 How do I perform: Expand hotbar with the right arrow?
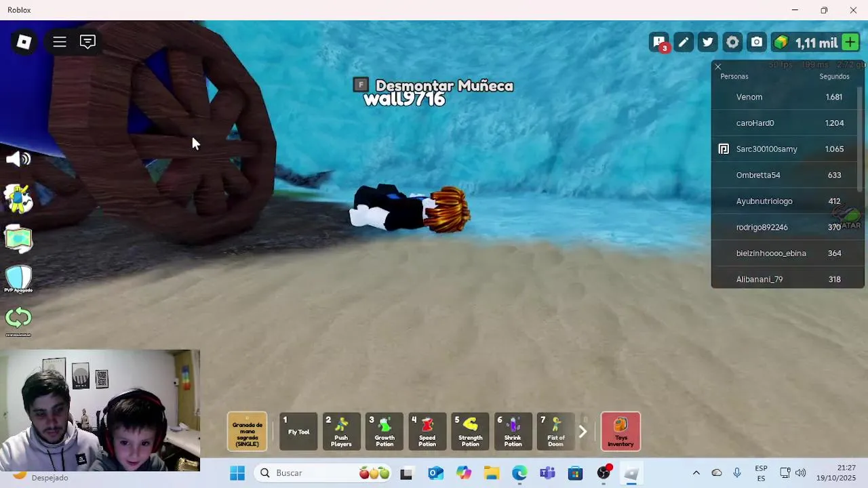tap(583, 431)
